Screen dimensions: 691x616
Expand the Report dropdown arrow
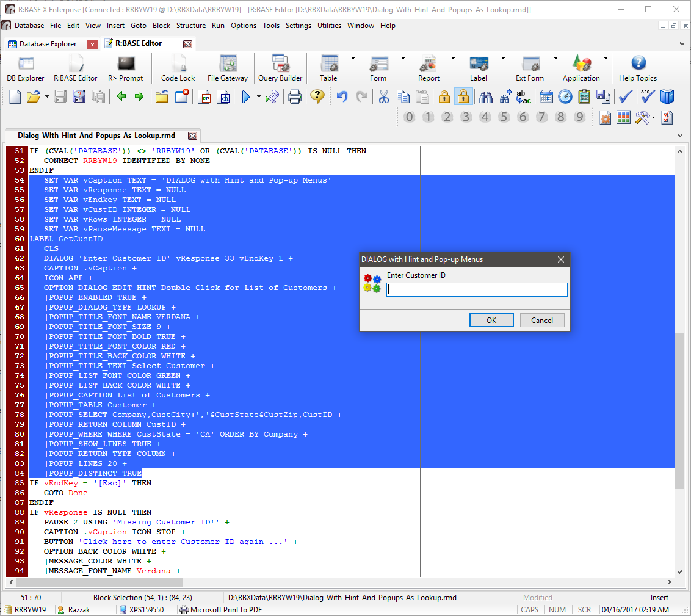pyautogui.click(x=453, y=59)
